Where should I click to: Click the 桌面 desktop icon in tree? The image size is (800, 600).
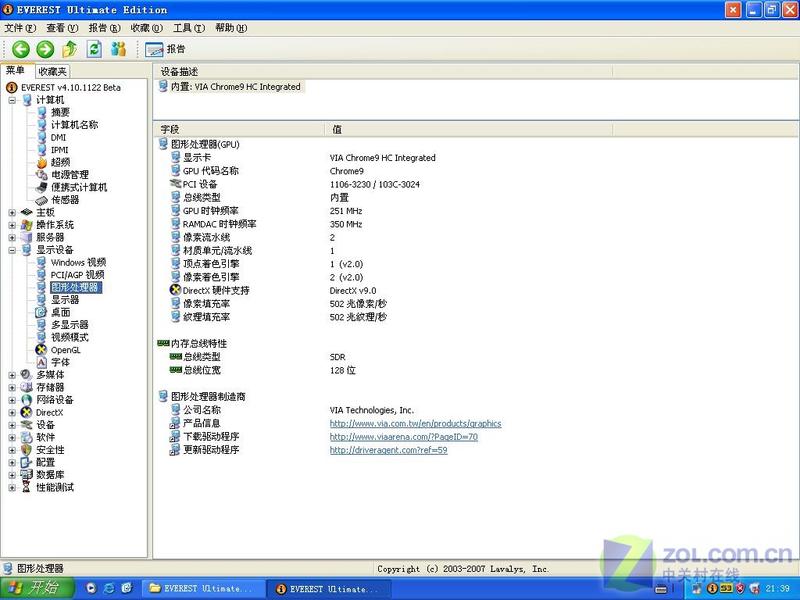click(41, 312)
